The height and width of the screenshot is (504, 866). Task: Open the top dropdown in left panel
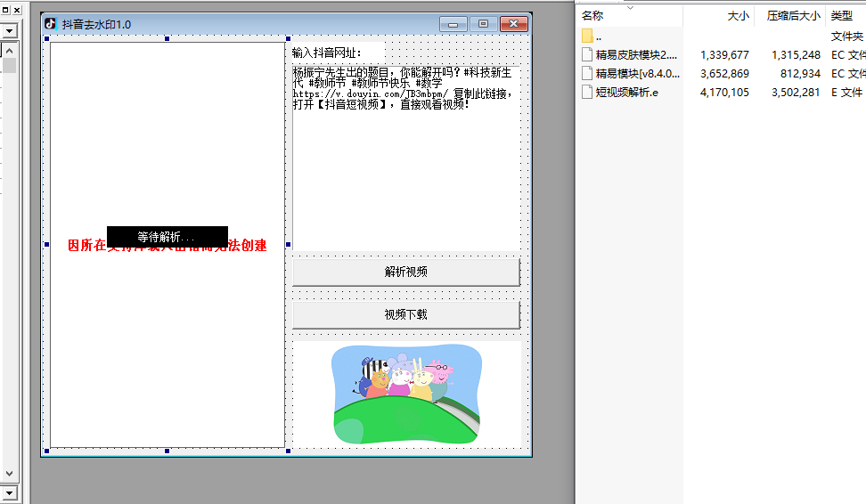click(9, 30)
